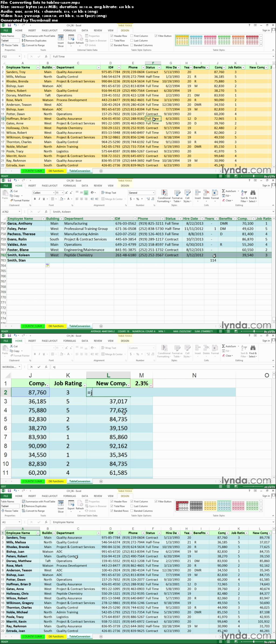The width and height of the screenshot is (276, 644).
Task: Select DB Functions sheet tab in teal-table window
Action: (x=56, y=636)
